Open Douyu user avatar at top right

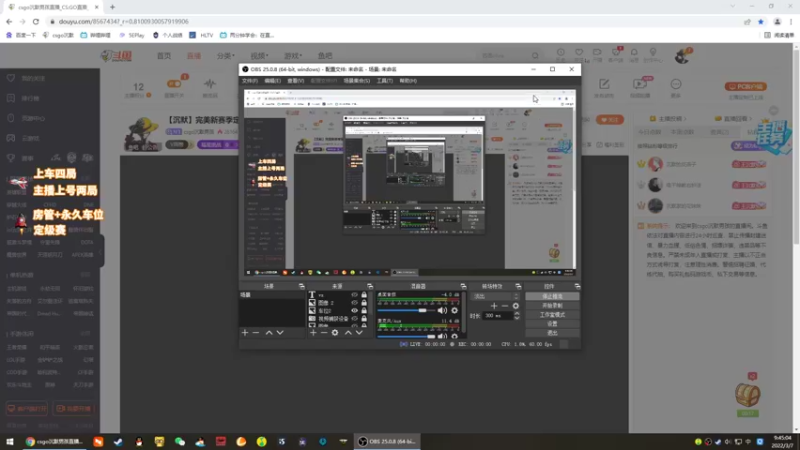pyautogui.click(x=682, y=56)
